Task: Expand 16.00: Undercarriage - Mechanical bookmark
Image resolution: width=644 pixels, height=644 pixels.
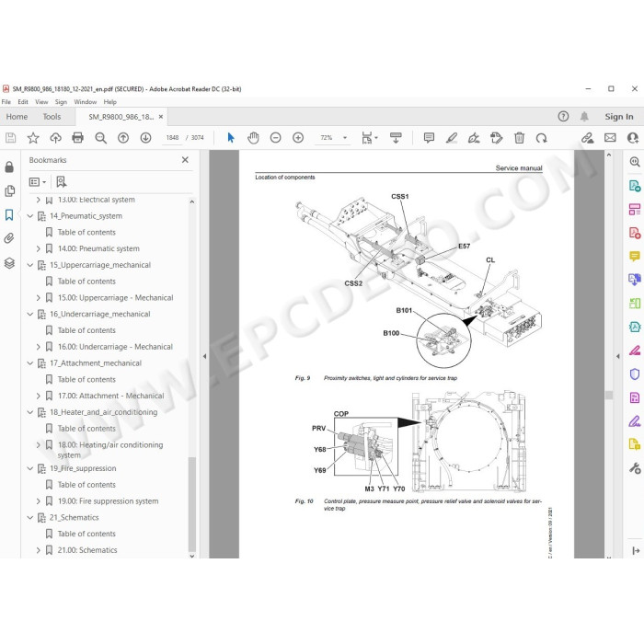Action: (39, 347)
